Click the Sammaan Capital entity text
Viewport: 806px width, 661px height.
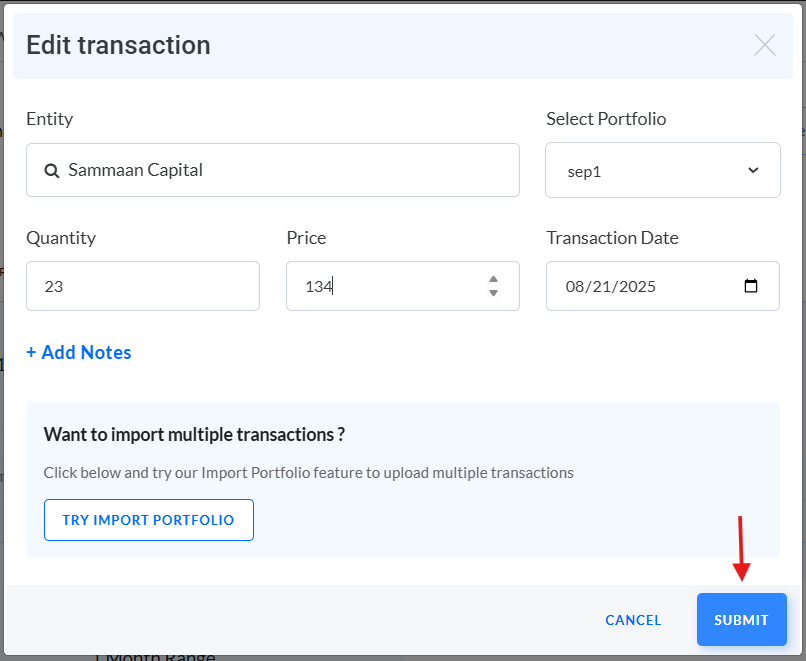click(135, 170)
